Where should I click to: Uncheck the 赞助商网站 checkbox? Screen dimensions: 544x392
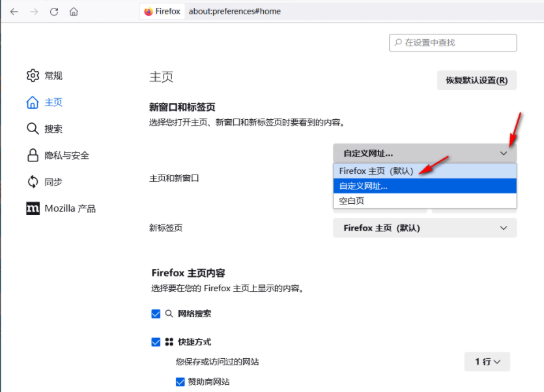pyautogui.click(x=180, y=382)
